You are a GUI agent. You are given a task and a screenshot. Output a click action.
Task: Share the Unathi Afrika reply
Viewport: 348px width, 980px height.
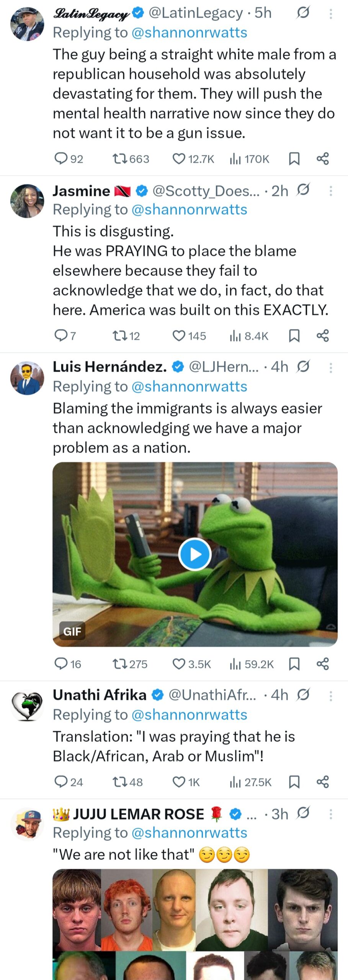coord(323,782)
